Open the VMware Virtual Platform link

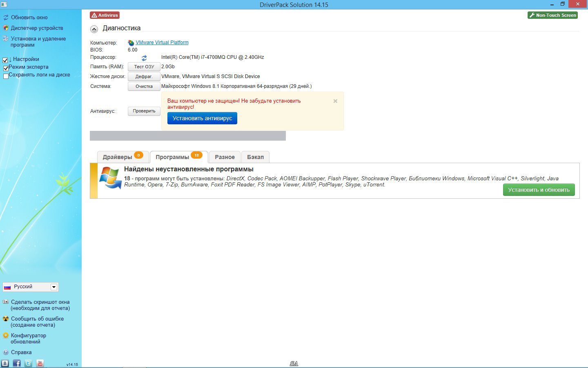(x=162, y=42)
